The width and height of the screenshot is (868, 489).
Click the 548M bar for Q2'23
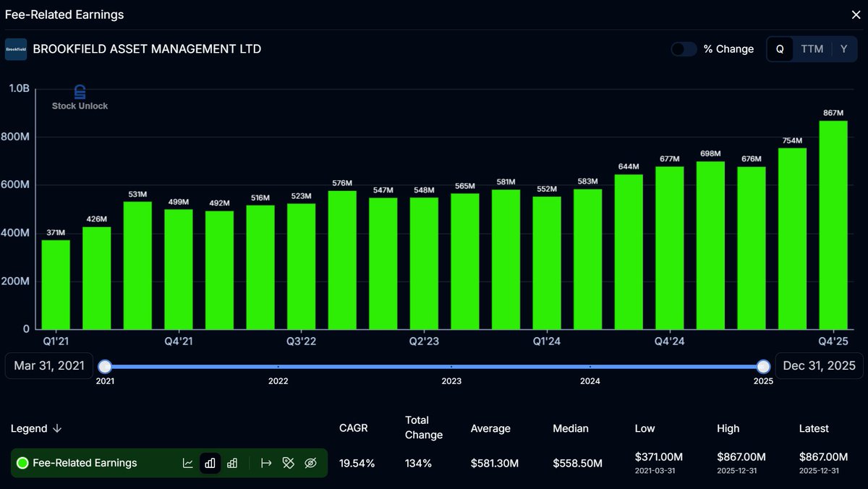click(x=424, y=264)
